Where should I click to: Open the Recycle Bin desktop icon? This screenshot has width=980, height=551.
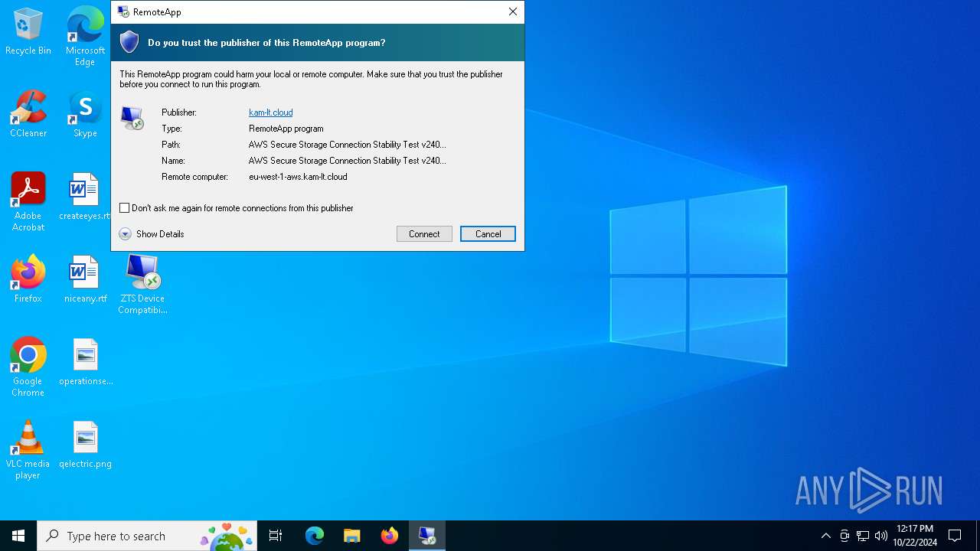(x=28, y=31)
